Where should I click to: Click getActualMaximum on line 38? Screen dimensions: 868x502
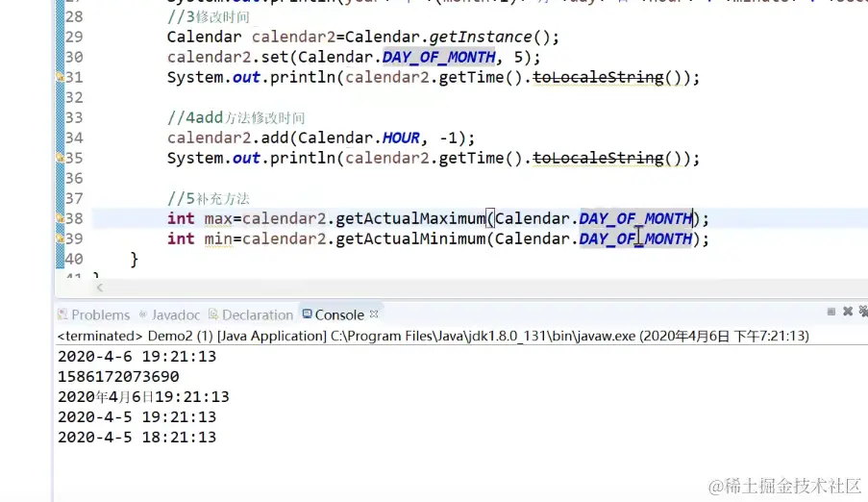pyautogui.click(x=410, y=218)
